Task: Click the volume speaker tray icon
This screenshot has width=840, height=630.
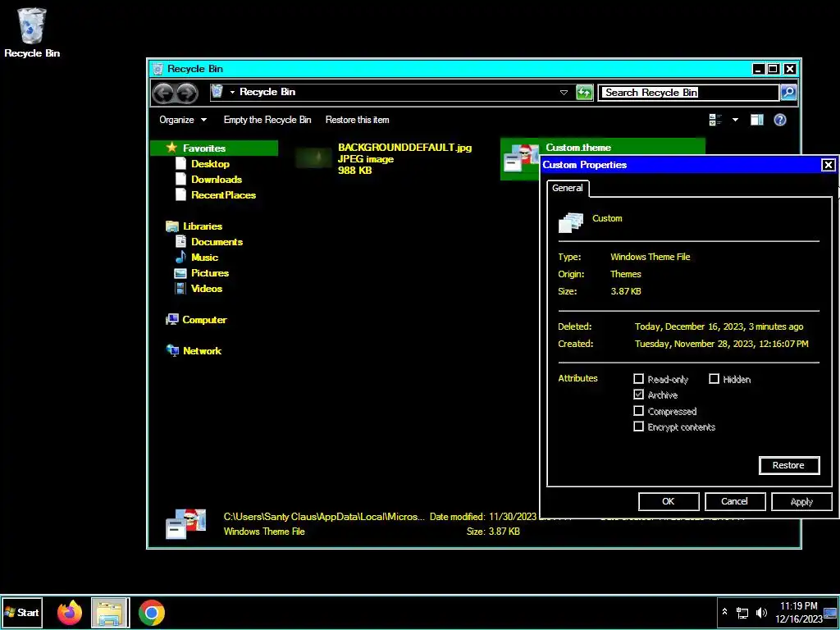Action: 760,612
